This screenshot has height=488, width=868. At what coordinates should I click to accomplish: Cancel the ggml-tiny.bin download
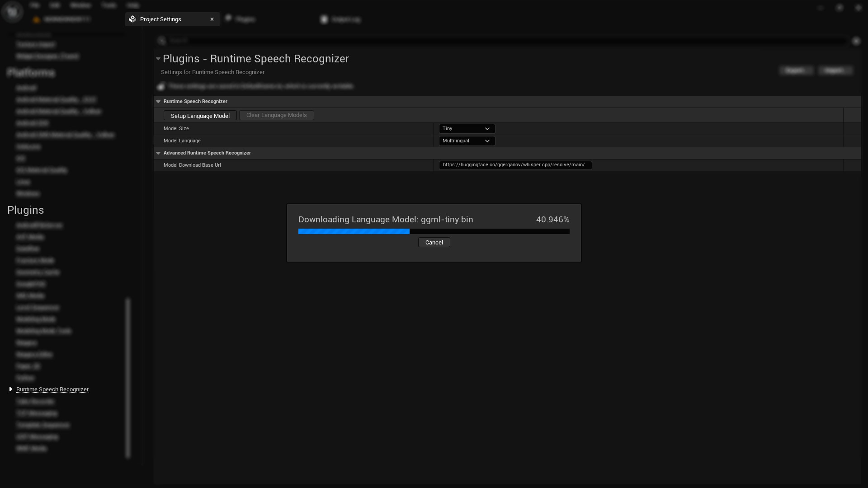pyautogui.click(x=433, y=242)
